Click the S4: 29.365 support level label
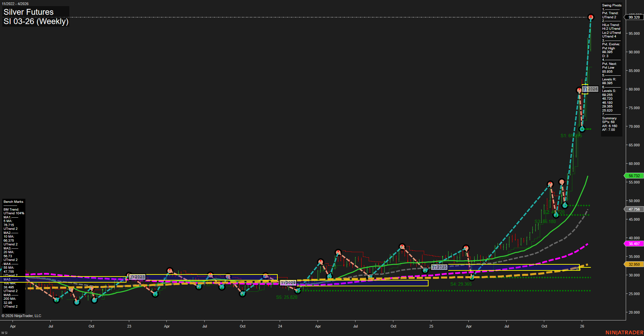 point(460,284)
